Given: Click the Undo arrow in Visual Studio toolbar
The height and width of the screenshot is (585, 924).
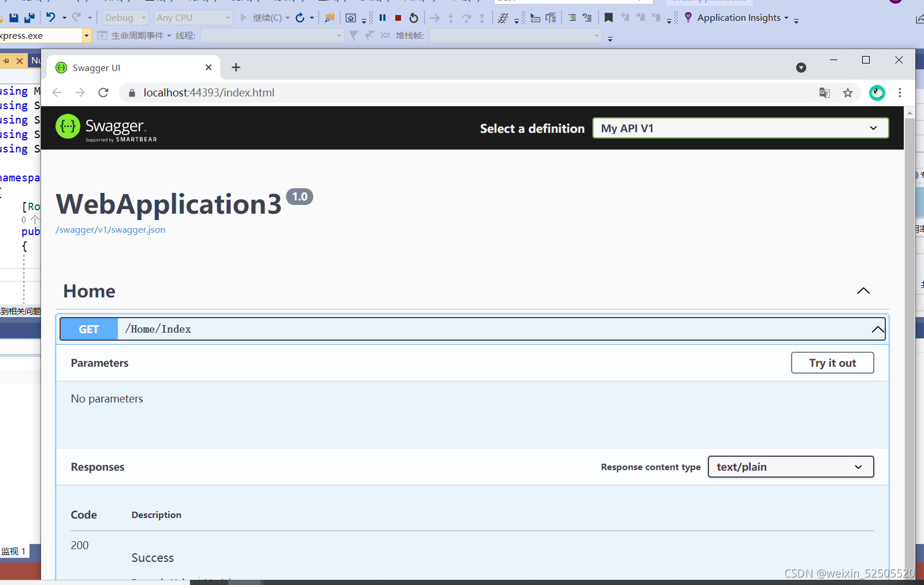Looking at the screenshot, I should pos(51,17).
